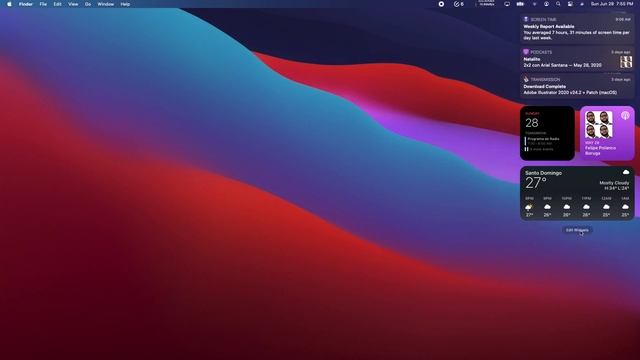Click the Transmission app icon in notification

[526, 79]
